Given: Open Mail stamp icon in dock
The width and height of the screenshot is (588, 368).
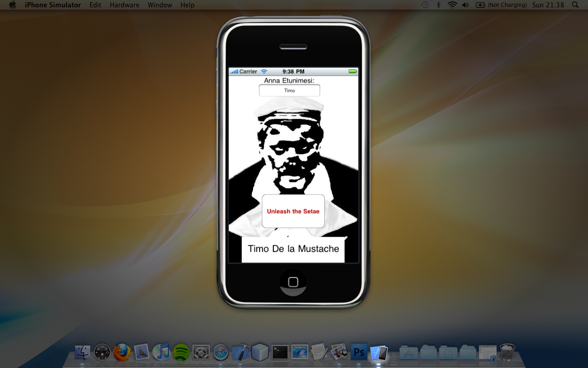Looking at the screenshot, I should coord(142,352).
